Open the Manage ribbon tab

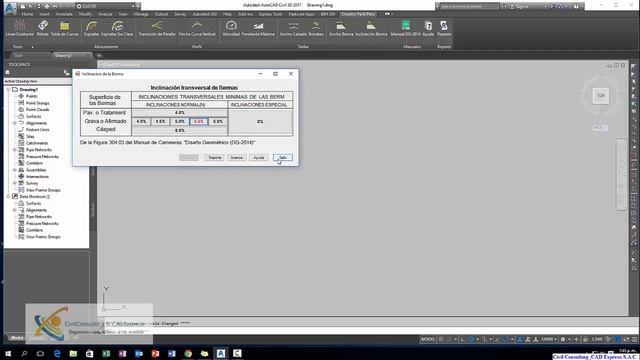pyautogui.click(x=141, y=14)
